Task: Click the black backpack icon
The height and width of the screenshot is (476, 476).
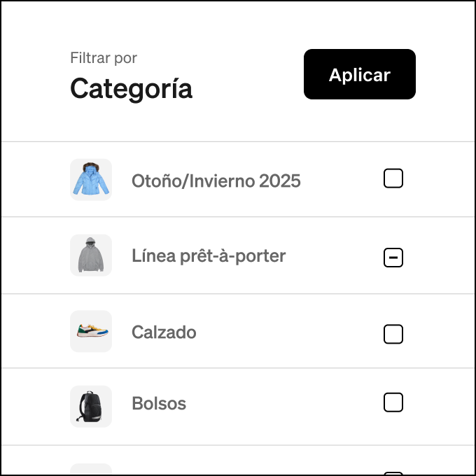Action: (91, 407)
